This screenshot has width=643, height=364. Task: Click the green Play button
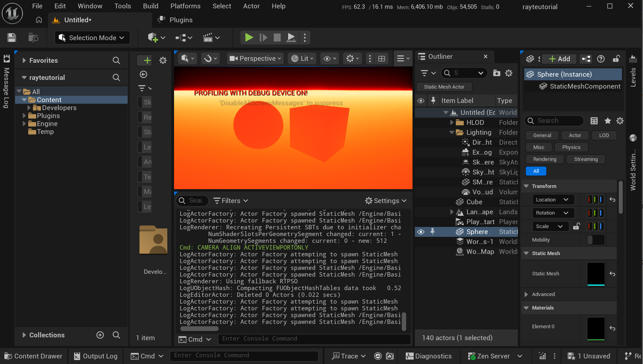point(249,38)
